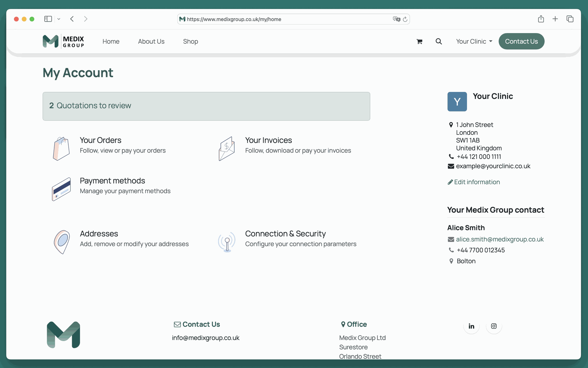Viewport: 588px width, 368px height.
Task: Open the LinkedIn social icon
Action: coord(471,326)
